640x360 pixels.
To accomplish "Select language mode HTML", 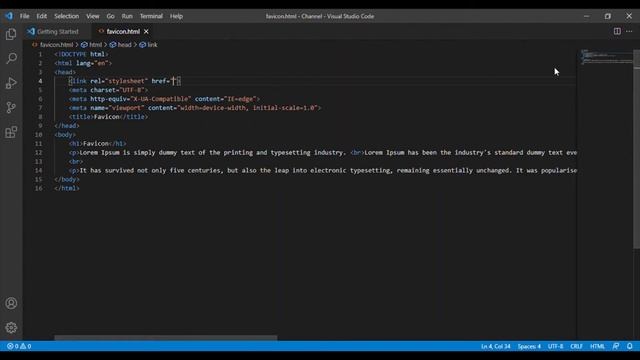I will pos(597,346).
